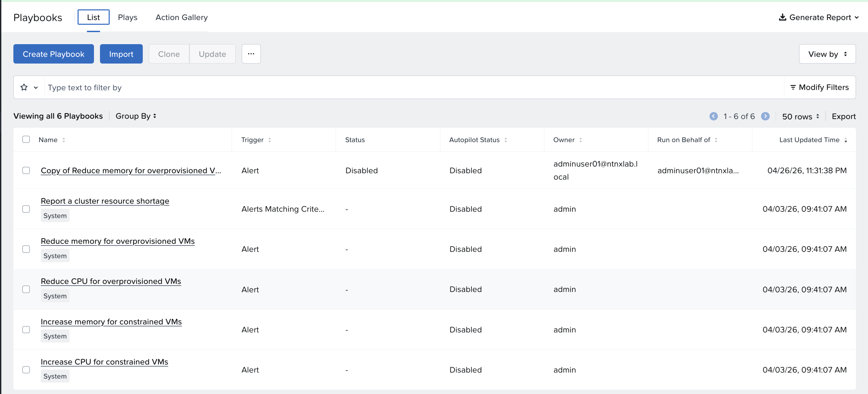
Task: Sort by Trigger column arrows
Action: [269, 140]
